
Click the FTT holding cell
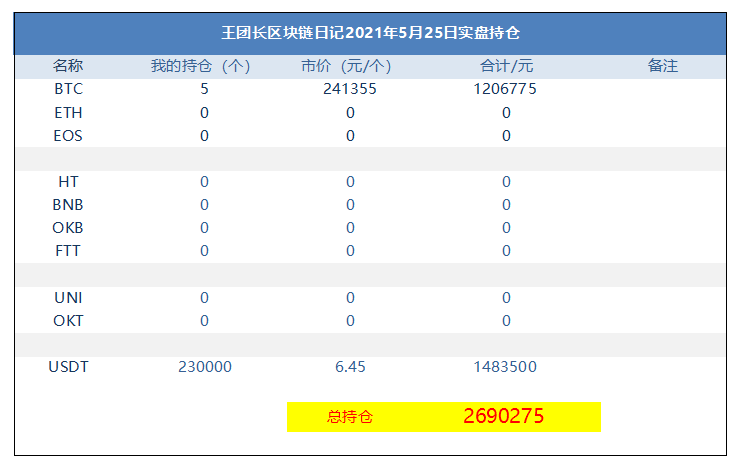(x=204, y=250)
